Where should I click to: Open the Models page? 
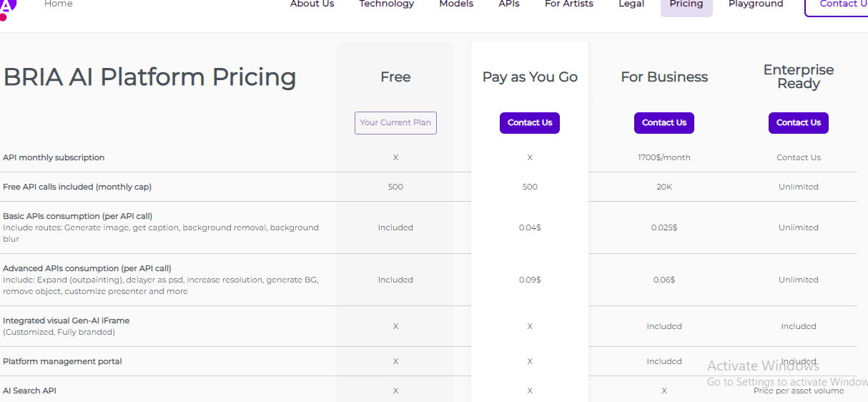tap(456, 4)
